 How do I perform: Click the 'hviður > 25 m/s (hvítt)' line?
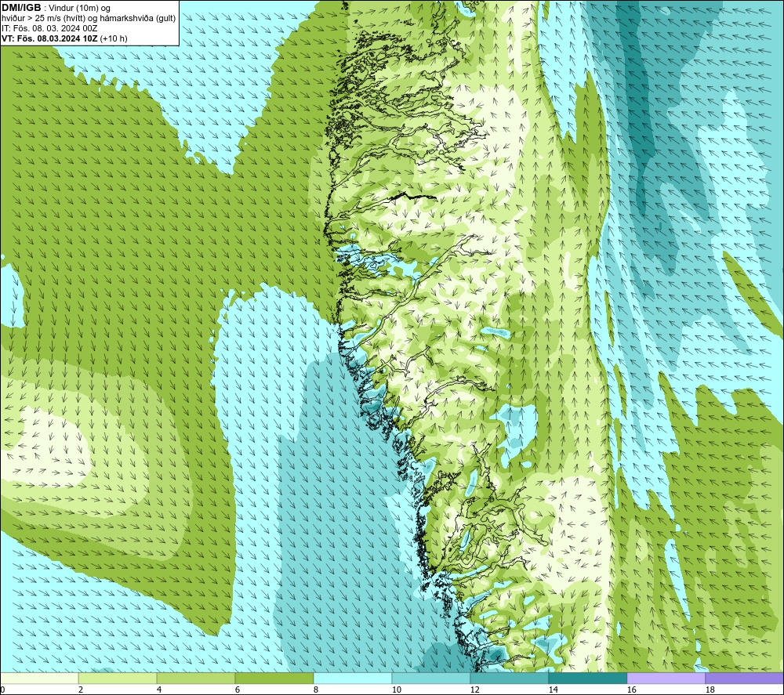point(89,19)
